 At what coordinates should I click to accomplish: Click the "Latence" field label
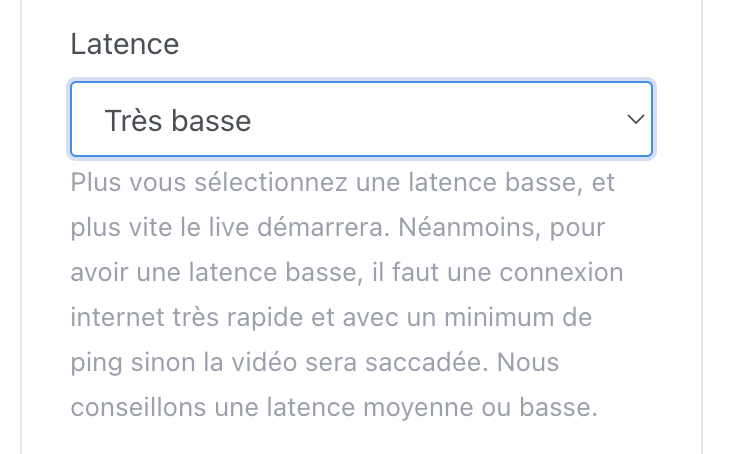point(125,44)
